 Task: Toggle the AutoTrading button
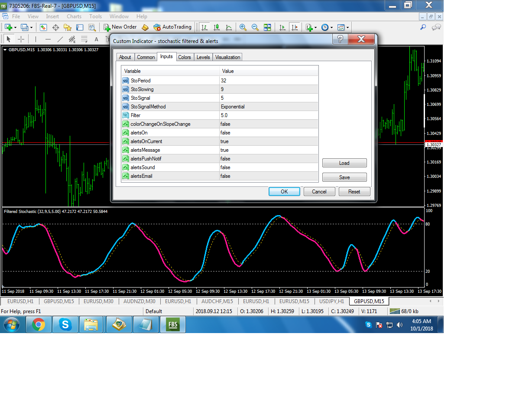[172, 27]
